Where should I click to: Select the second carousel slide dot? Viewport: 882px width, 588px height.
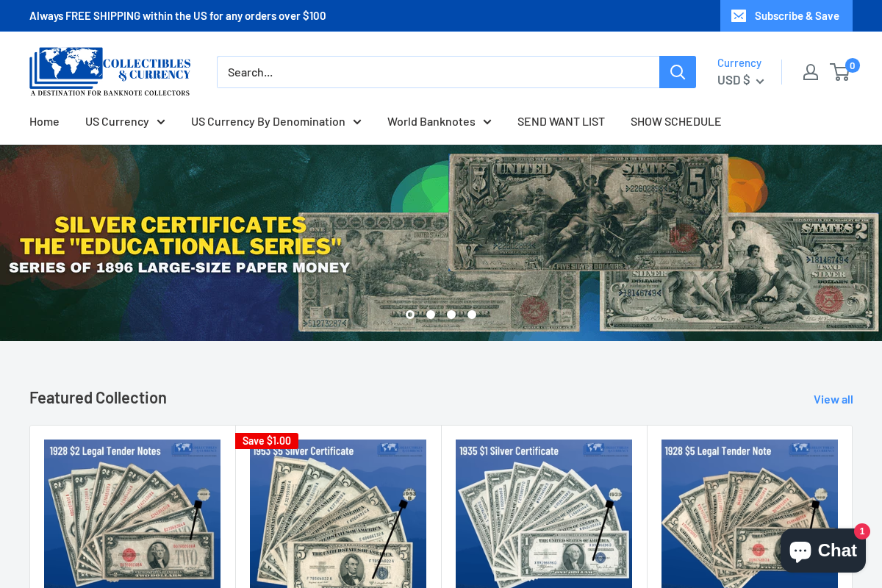click(430, 314)
